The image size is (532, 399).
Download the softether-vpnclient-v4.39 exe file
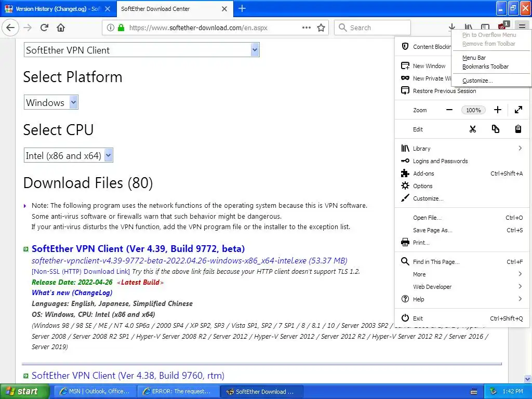[189, 261]
